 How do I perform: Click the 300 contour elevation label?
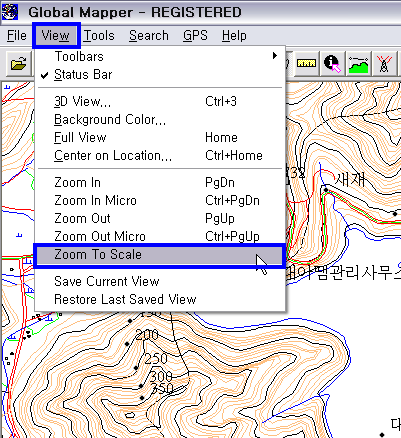(x=161, y=376)
